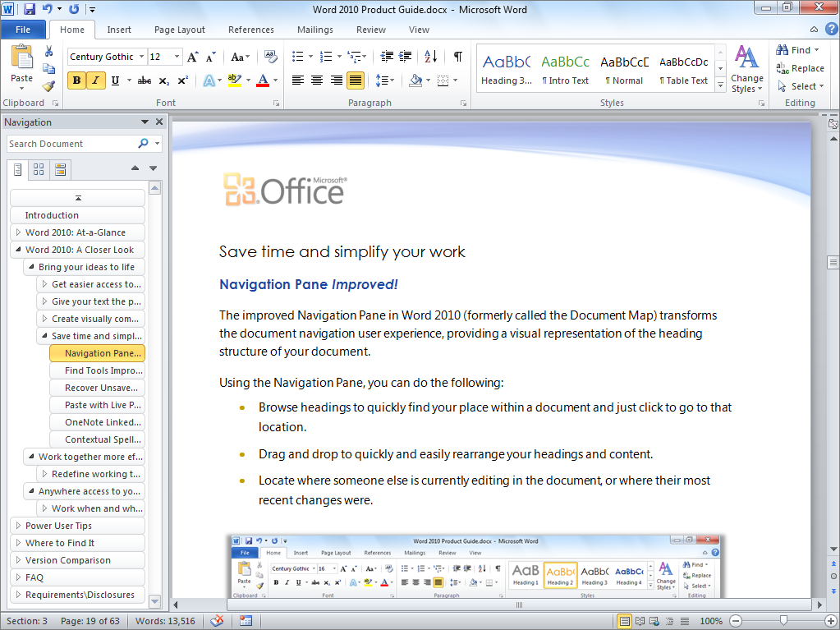Click Center alignment icon
The image size is (840, 630).
point(317,80)
